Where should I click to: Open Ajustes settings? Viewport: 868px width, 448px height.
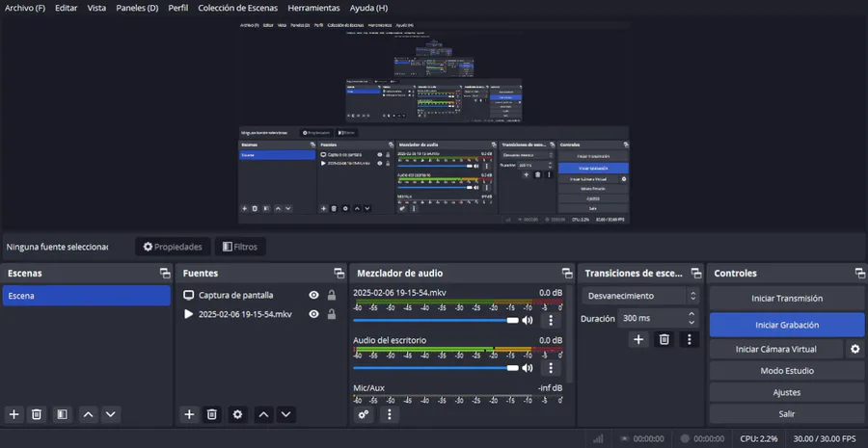click(787, 392)
